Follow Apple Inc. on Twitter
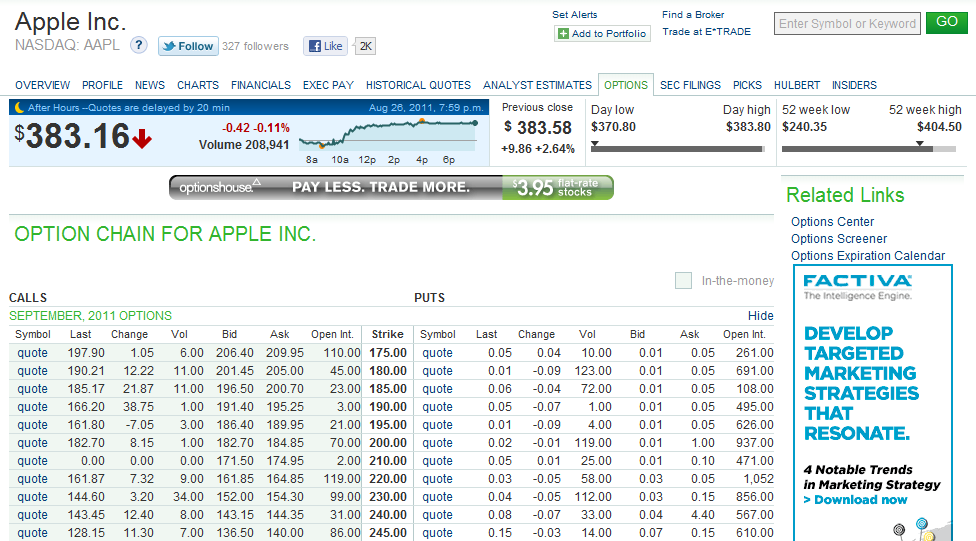 188,46
